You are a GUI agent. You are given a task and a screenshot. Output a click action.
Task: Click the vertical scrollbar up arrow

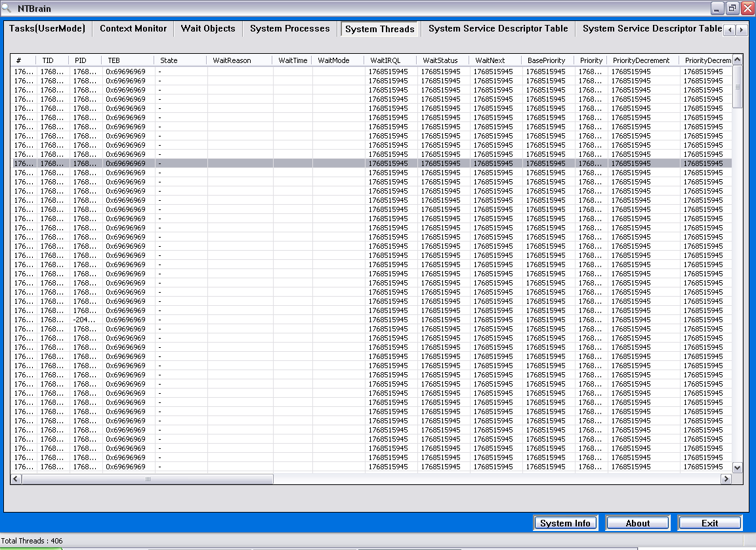pyautogui.click(x=737, y=60)
